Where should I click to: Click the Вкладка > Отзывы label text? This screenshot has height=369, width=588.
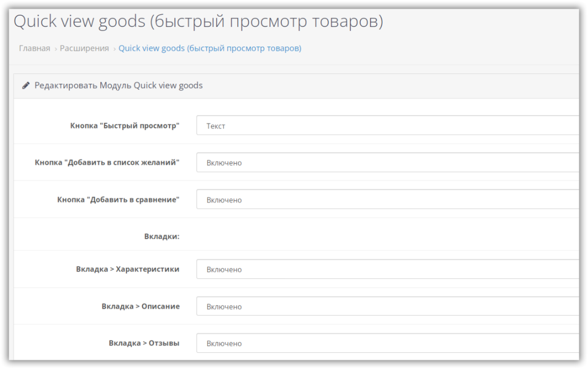point(144,343)
